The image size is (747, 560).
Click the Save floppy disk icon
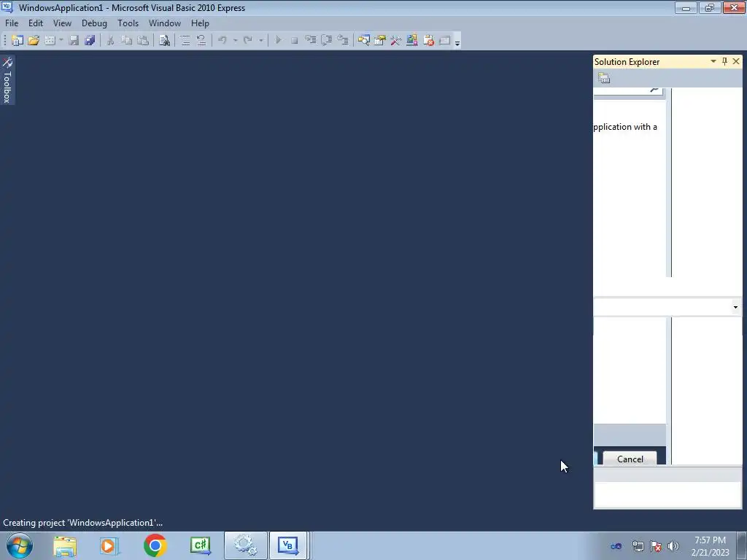click(74, 41)
